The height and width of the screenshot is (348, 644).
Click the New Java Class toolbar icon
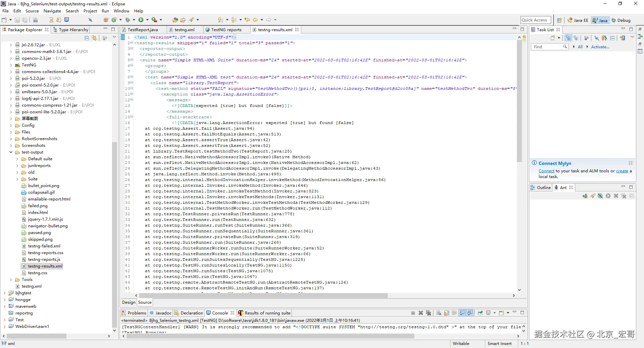(x=114, y=20)
